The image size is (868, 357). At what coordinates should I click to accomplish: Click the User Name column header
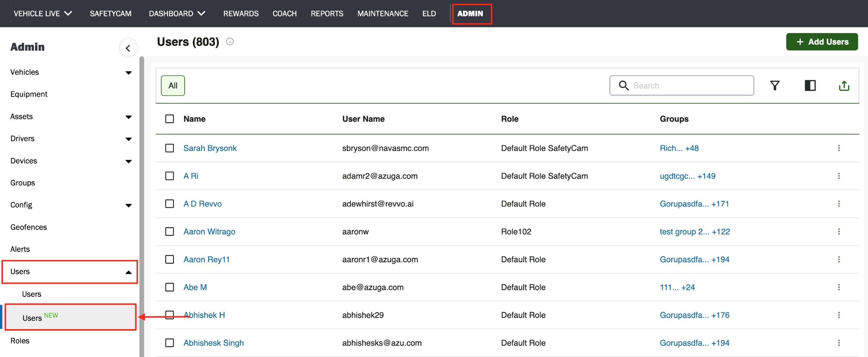363,119
